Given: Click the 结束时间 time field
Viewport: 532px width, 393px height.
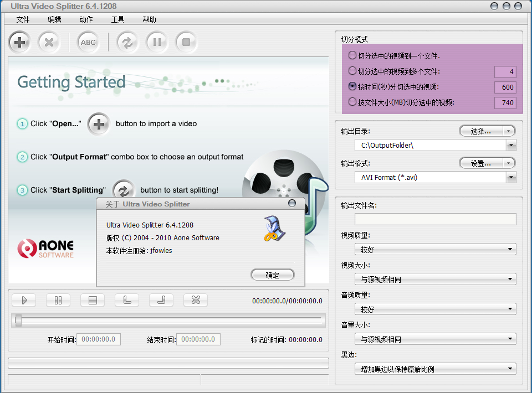Looking at the screenshot, I should click(198, 339).
